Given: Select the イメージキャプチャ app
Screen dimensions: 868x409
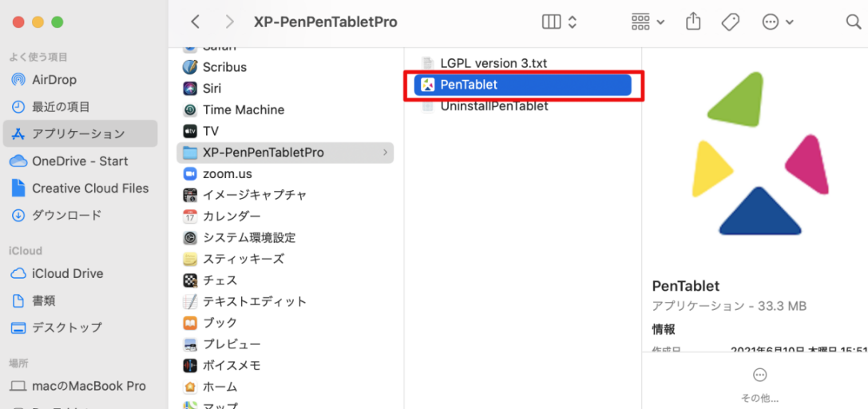Looking at the screenshot, I should [x=285, y=195].
